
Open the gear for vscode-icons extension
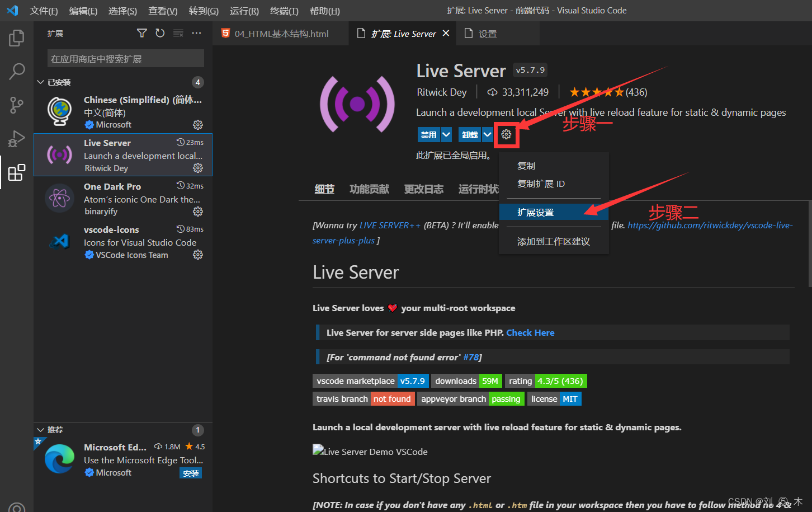tap(197, 255)
